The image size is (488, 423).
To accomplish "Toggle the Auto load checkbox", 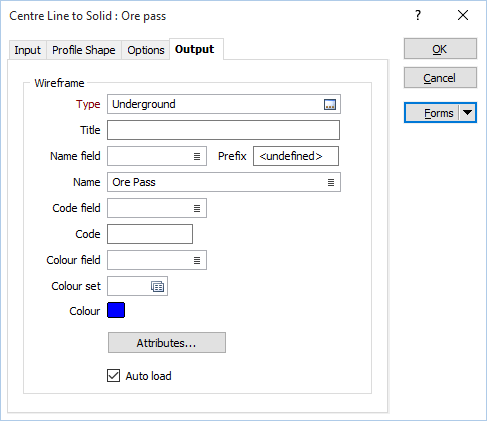I will 113,376.
